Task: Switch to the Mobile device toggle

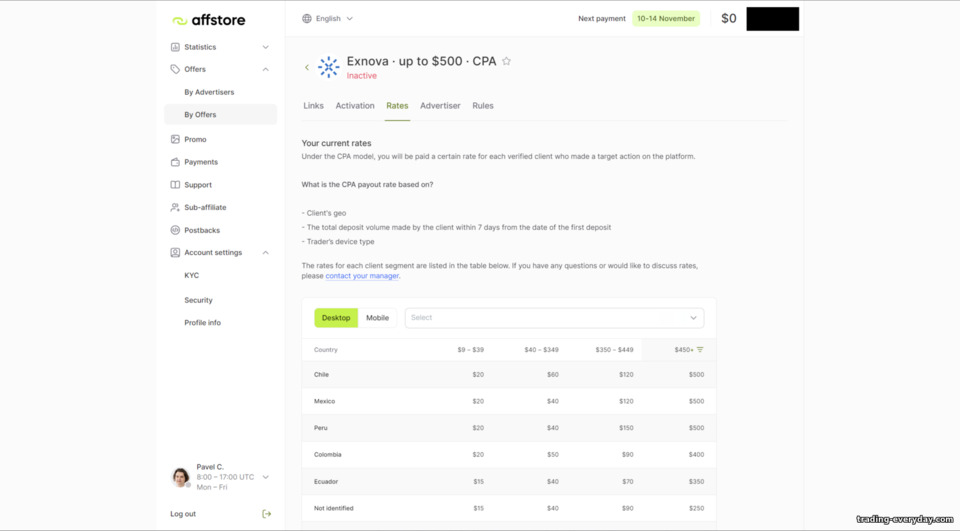Action: click(x=377, y=318)
